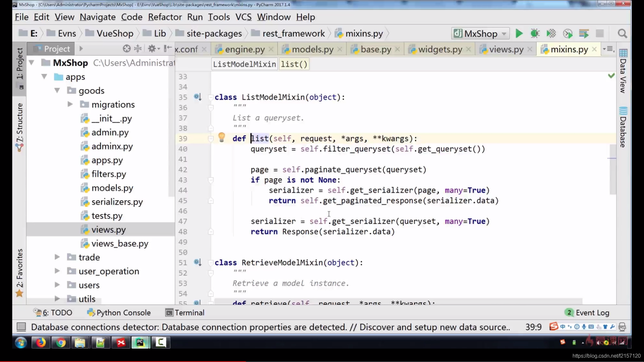Click Collapse All icon in Project panel
This screenshot has width=644, height=362.
pos(138,49)
